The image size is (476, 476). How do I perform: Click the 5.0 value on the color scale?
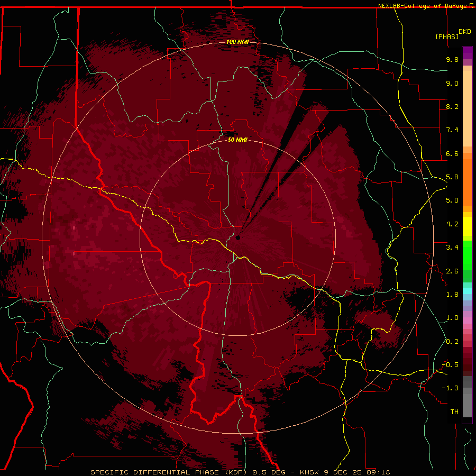[x=452, y=200]
